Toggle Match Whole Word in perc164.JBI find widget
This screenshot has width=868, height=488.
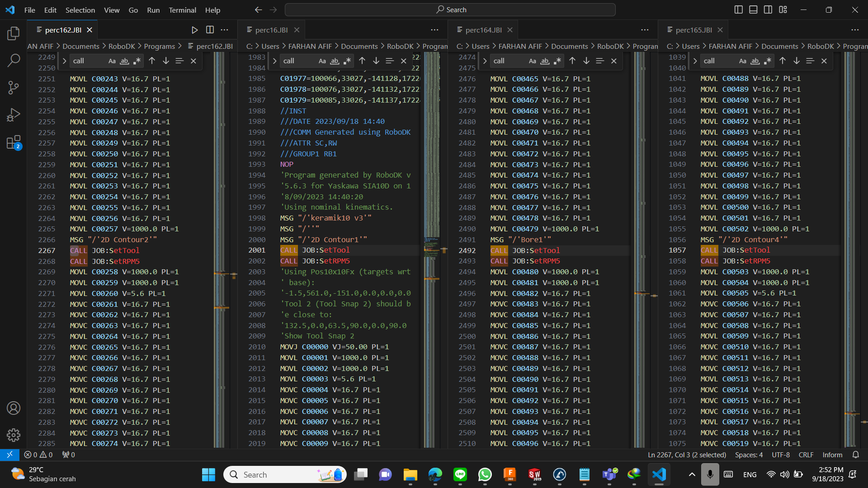point(545,61)
